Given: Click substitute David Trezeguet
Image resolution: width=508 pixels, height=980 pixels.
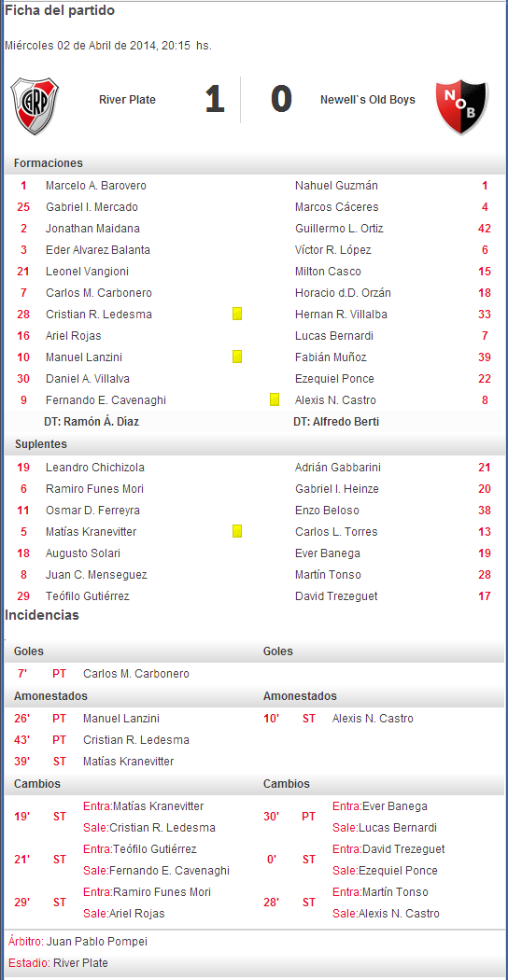Looking at the screenshot, I should pyautogui.click(x=336, y=596).
